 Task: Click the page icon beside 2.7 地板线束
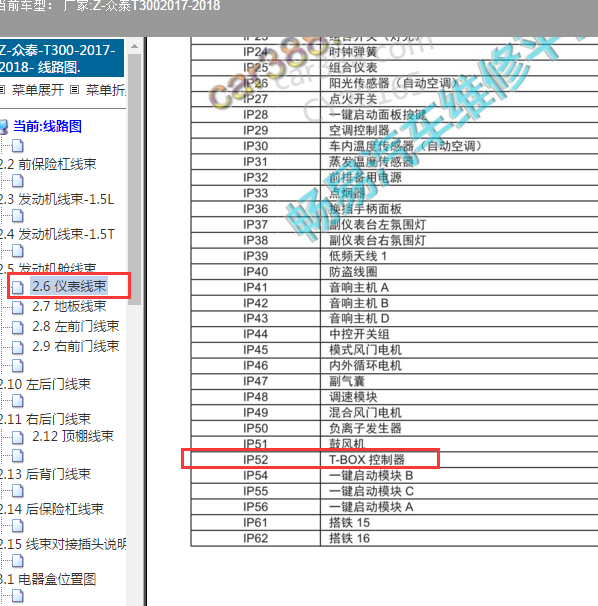click(x=17, y=307)
